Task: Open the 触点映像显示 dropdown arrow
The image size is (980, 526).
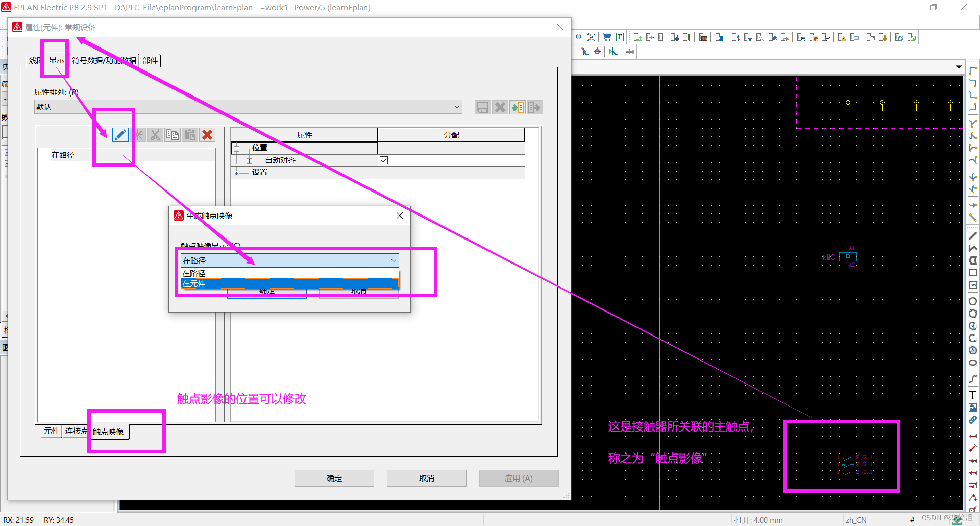Action: click(394, 260)
